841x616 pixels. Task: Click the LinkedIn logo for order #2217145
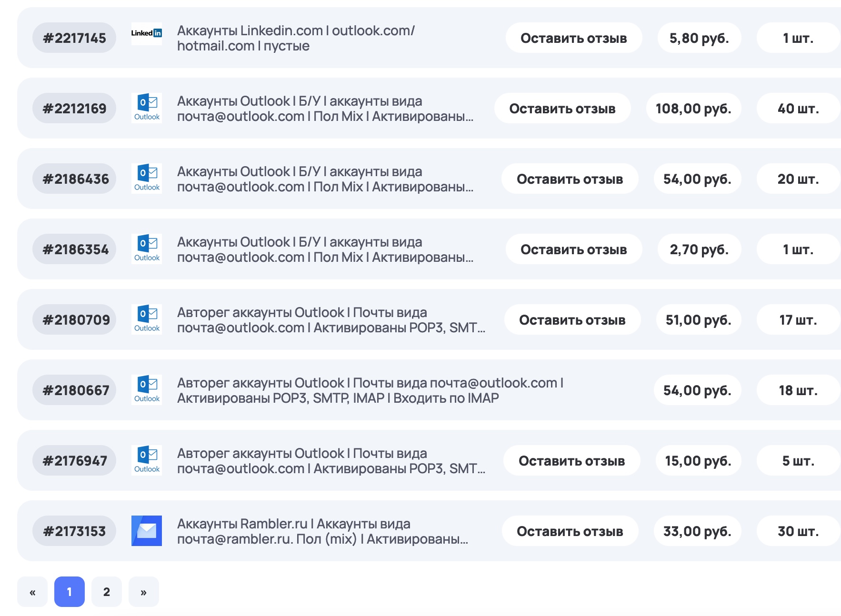[147, 34]
